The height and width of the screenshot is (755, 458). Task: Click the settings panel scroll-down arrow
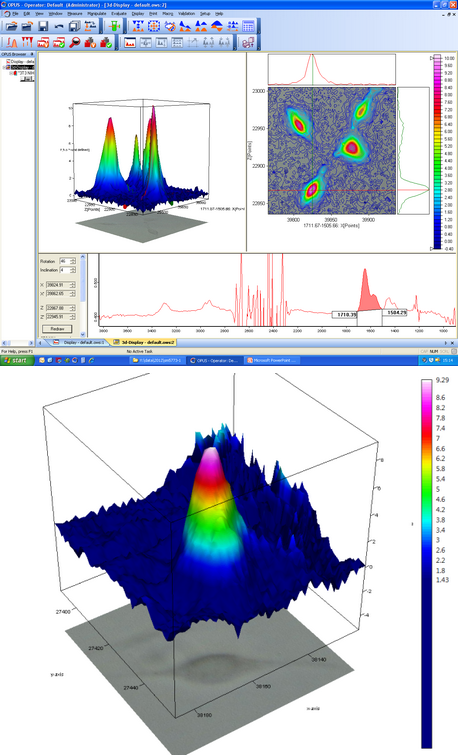(83, 334)
